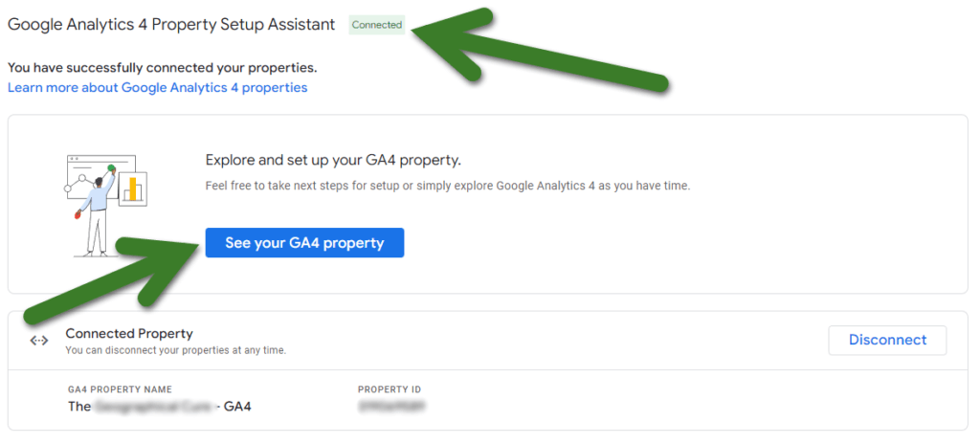Select the GA4 property name value
Image resolution: width=980 pixels, height=444 pixels.
(160, 407)
